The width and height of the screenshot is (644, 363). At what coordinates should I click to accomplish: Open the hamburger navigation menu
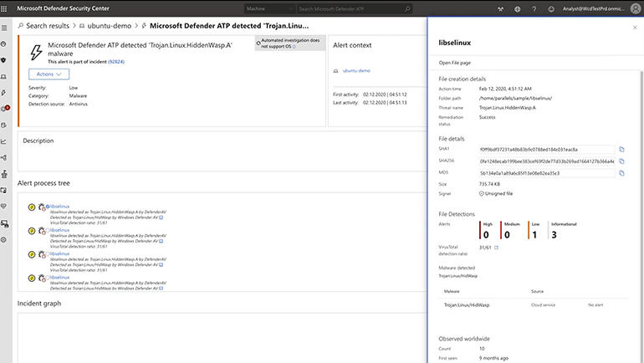point(5,26)
